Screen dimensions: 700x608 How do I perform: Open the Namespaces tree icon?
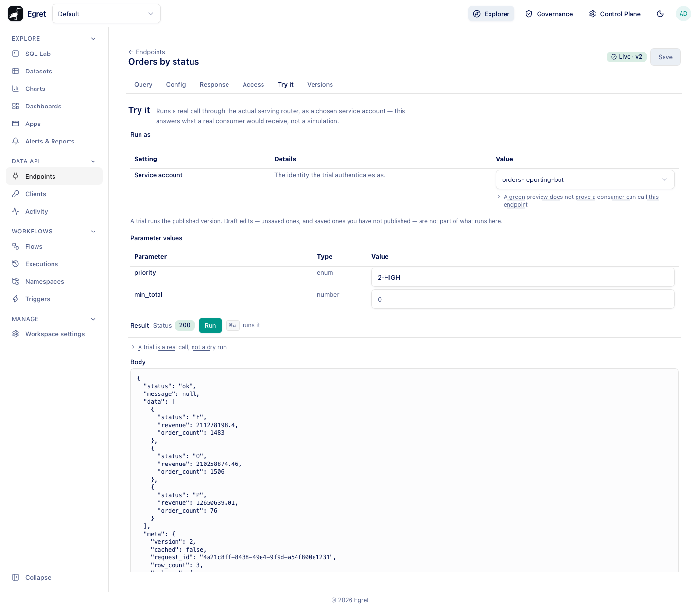(x=16, y=281)
